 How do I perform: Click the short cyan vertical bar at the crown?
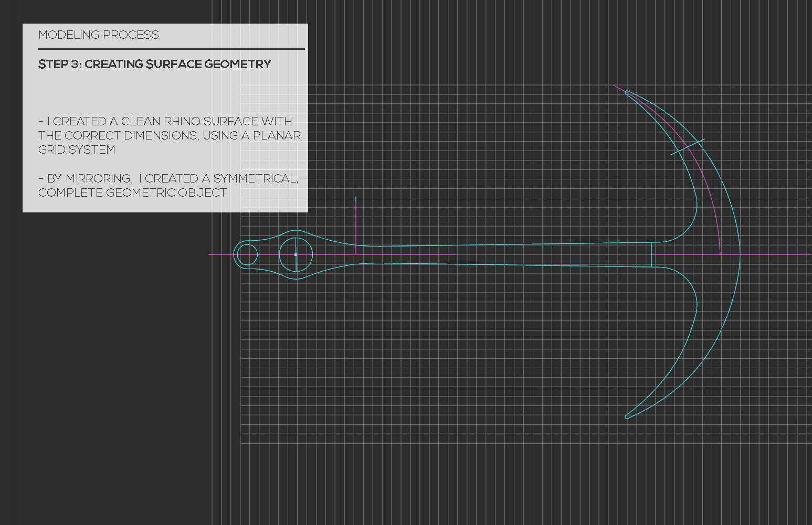tap(652, 255)
